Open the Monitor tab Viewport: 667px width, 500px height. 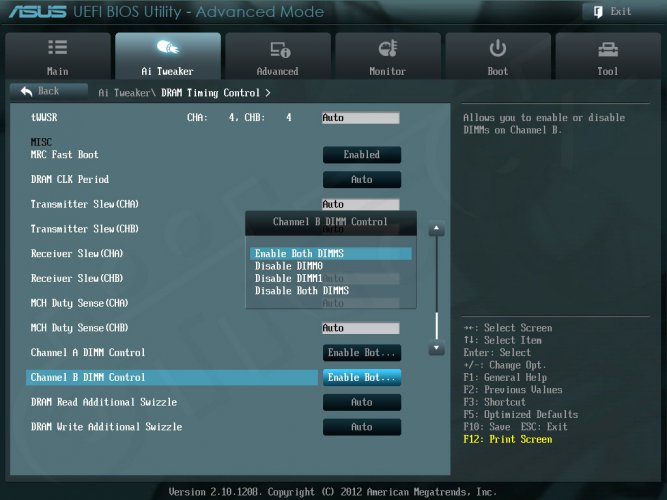pyautogui.click(x=388, y=56)
